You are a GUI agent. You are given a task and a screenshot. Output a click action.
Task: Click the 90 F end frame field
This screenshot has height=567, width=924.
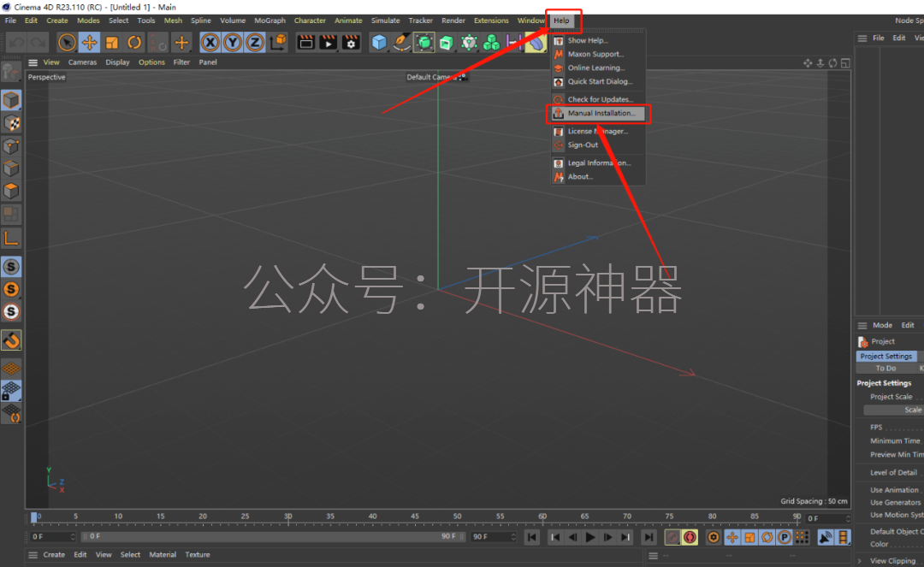pyautogui.click(x=494, y=537)
